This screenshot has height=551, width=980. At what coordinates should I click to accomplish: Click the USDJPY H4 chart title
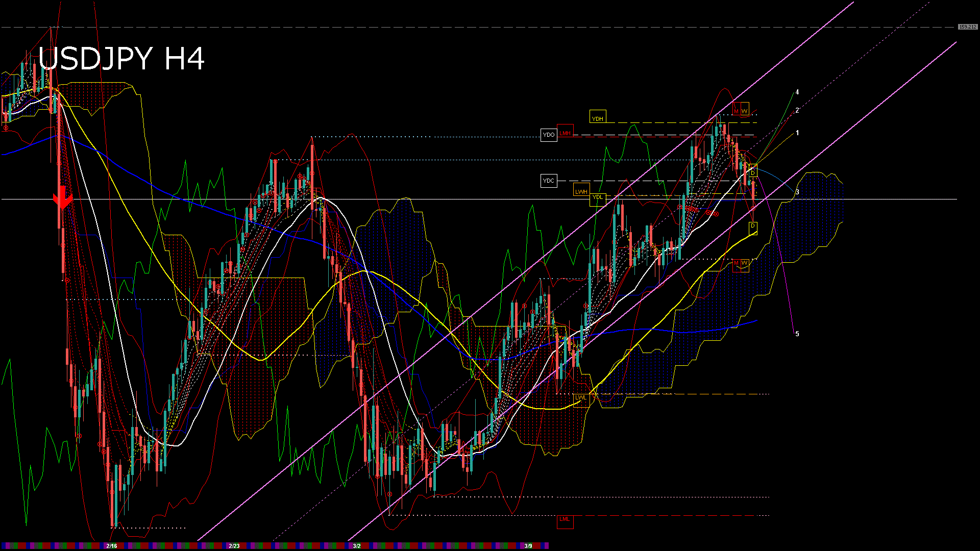pyautogui.click(x=121, y=59)
